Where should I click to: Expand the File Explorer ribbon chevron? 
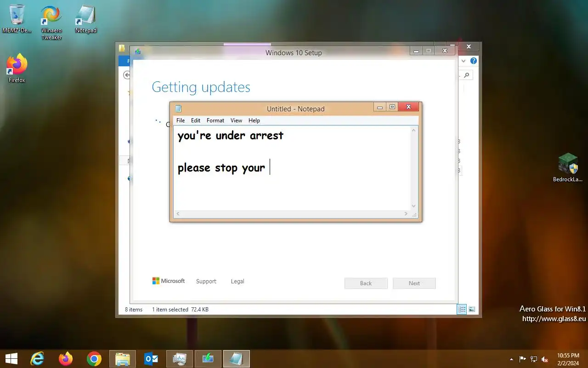(463, 61)
